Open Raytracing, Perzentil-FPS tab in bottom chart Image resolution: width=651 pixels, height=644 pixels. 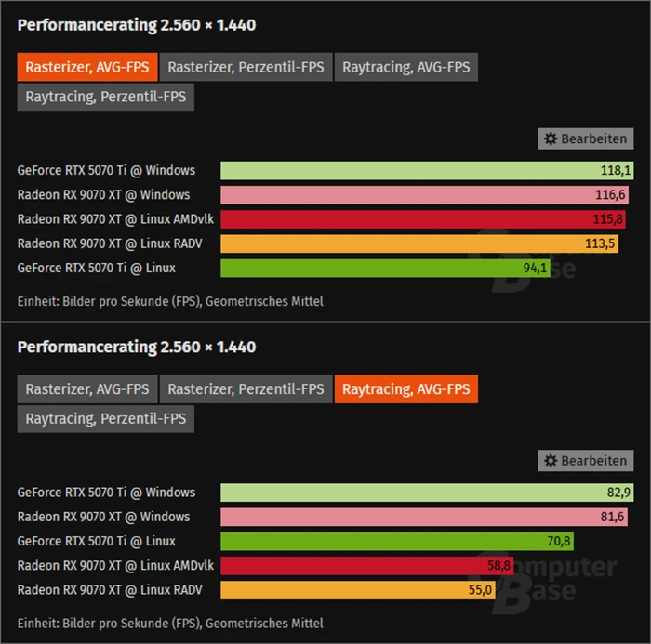pyautogui.click(x=105, y=419)
